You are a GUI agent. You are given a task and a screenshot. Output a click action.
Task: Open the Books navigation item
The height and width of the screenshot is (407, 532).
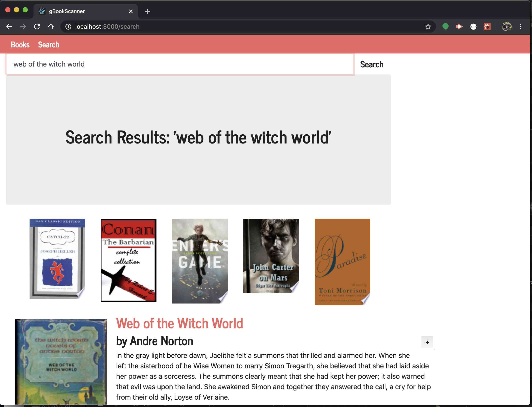[20, 44]
